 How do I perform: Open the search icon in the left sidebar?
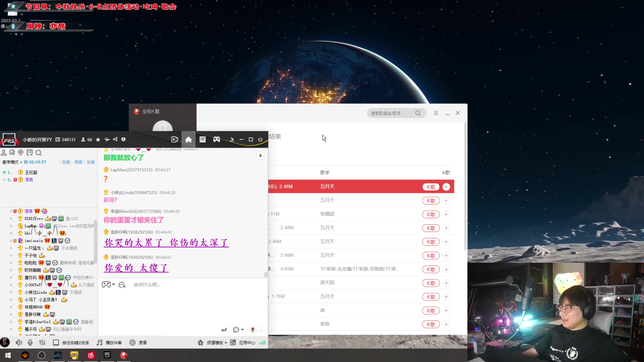pyautogui.click(x=39, y=153)
